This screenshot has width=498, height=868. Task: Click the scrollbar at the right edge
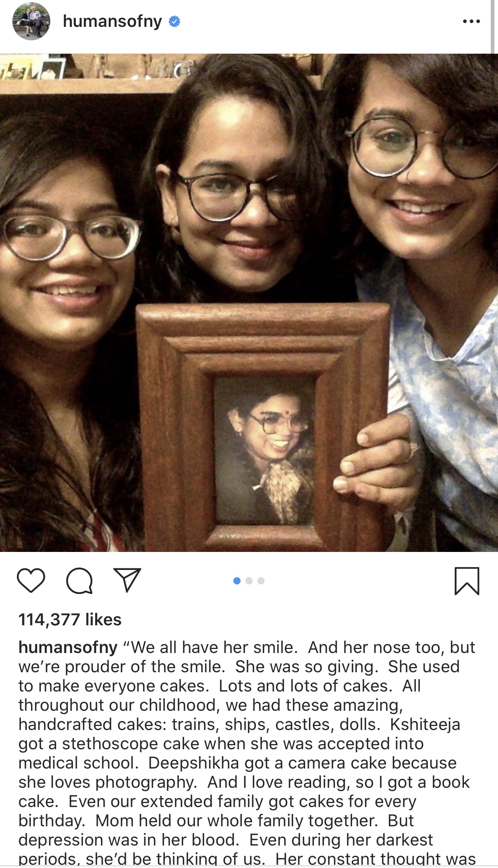pos(493,26)
